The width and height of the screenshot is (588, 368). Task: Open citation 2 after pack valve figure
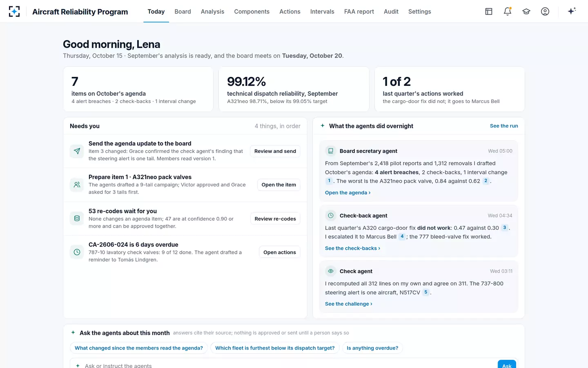486,181
